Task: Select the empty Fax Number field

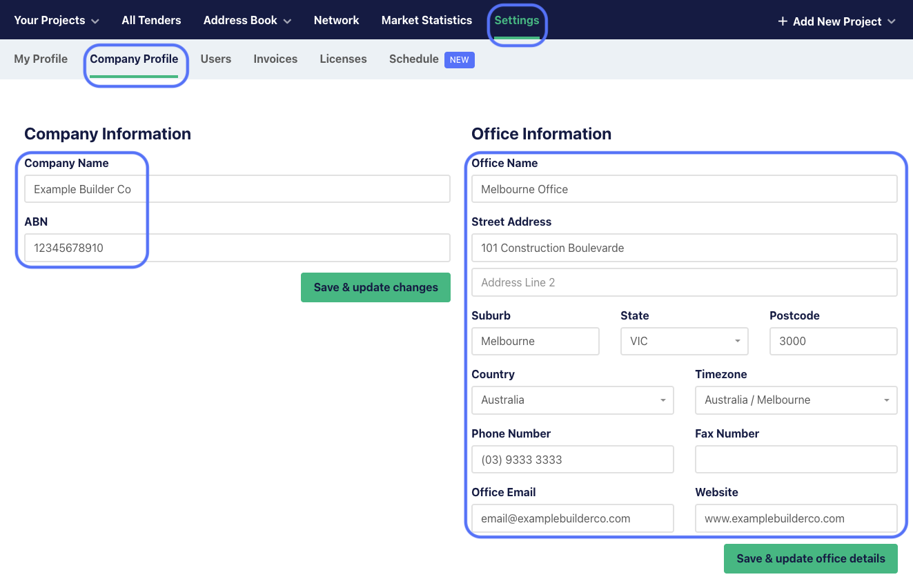Action: (796, 460)
